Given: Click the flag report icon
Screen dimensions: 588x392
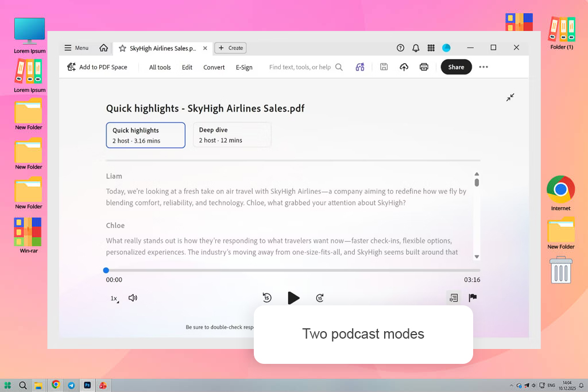Looking at the screenshot, I should [473, 297].
